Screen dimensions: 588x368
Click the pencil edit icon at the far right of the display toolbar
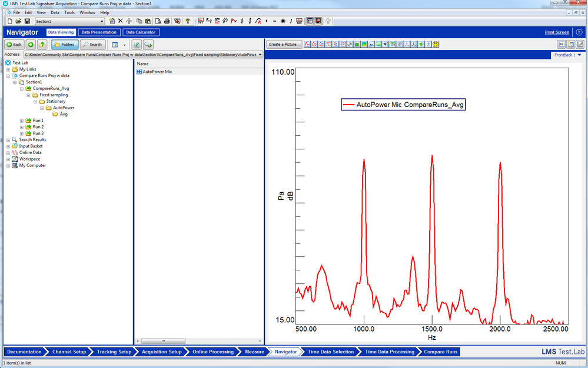580,44
